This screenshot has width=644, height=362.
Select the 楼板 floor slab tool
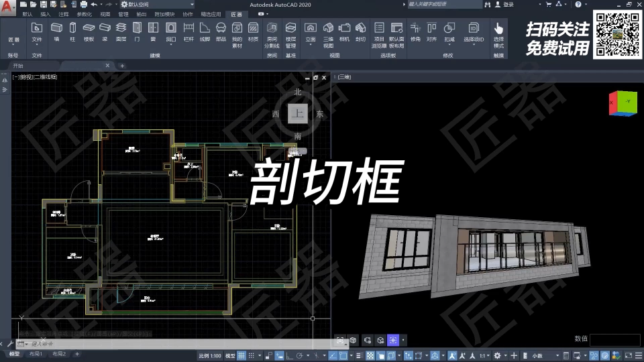89,32
